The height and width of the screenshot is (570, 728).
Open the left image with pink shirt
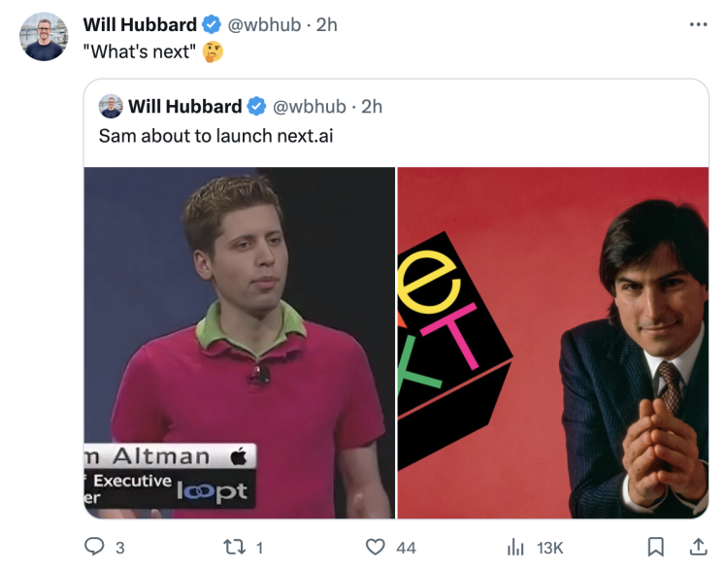pos(239,343)
